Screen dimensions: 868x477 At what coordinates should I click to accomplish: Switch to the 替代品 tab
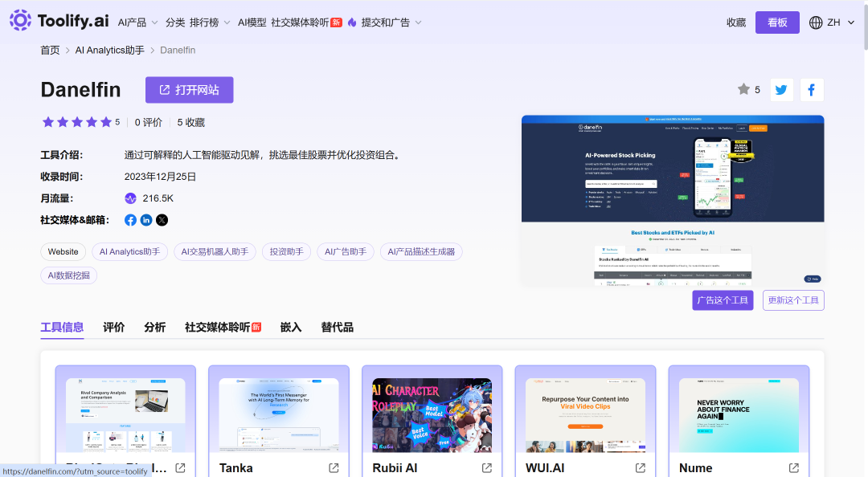tap(337, 328)
